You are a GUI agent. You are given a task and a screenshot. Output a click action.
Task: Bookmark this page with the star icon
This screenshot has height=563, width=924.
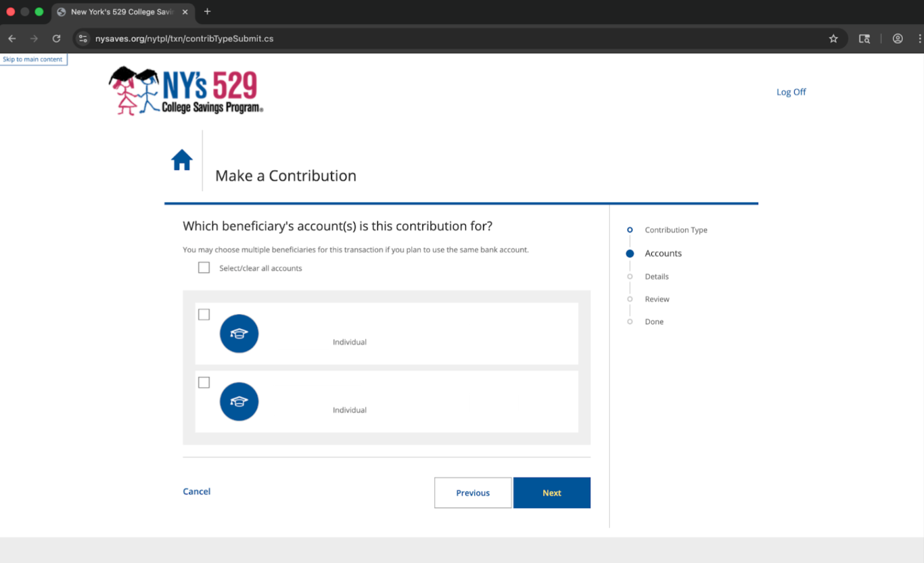833,38
